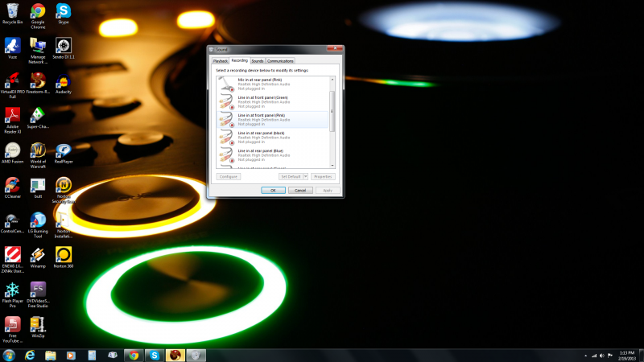
Task: Expand the Set Default dropdown arrow
Action: click(306, 176)
